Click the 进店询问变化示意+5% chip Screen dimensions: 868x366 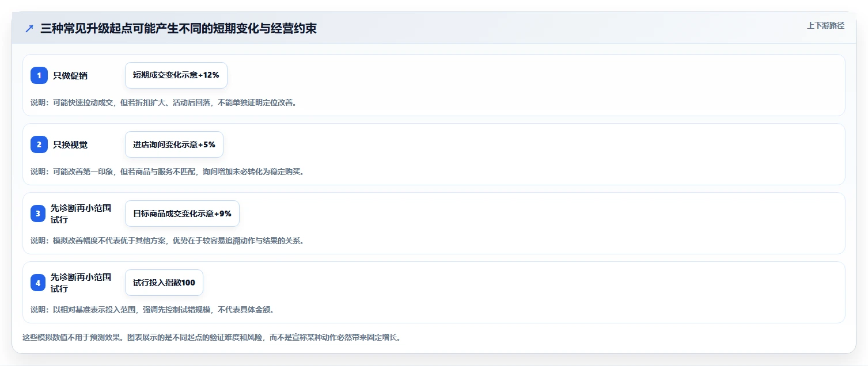[174, 144]
